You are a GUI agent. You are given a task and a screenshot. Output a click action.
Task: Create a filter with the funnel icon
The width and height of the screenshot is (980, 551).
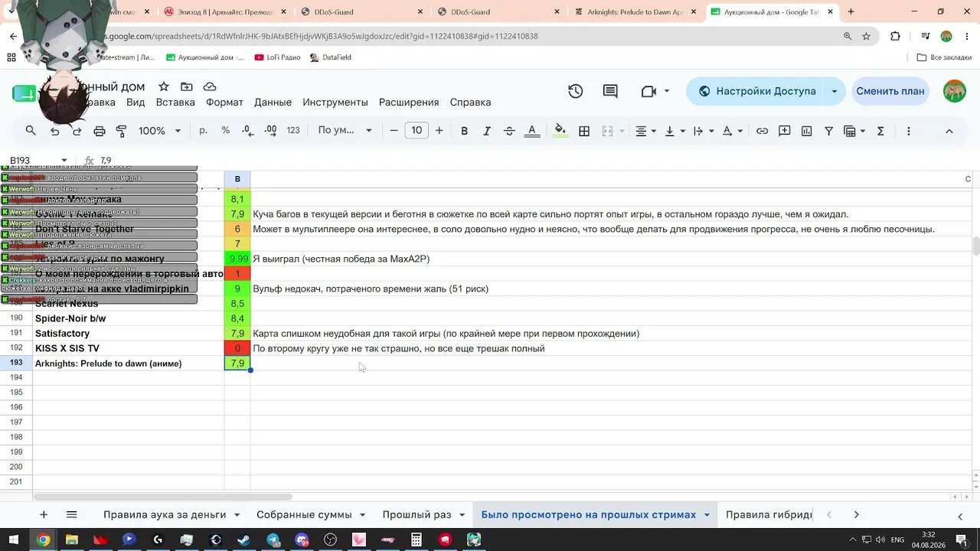828,131
